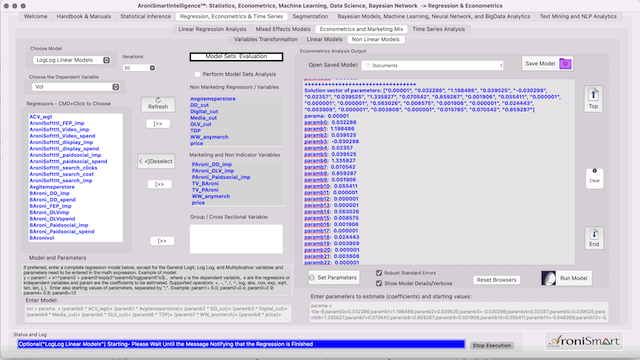Select BAroni_DD_imp regressor
The height and width of the screenshot is (360, 640).
49,193
